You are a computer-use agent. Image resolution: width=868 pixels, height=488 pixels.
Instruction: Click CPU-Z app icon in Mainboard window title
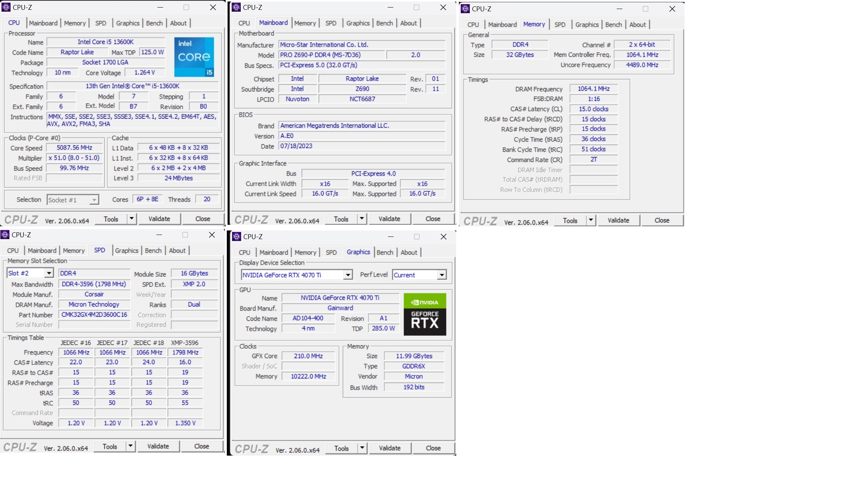pos(236,7)
